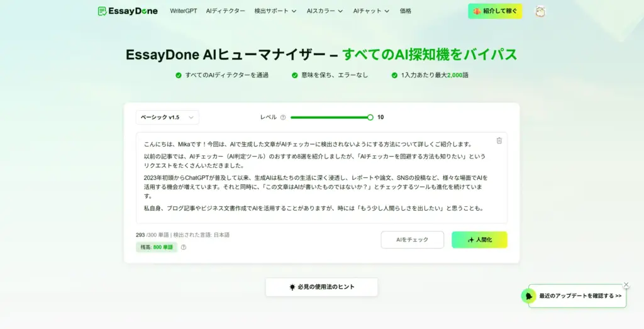Click the lightbulb icon in tips button
Screen dimensions: 644x329
click(292, 287)
